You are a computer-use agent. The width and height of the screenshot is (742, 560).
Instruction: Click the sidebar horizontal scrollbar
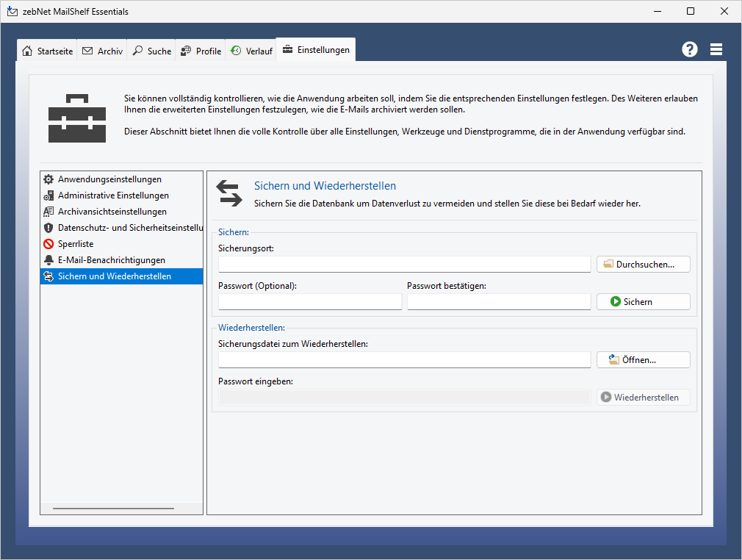pyautogui.click(x=113, y=508)
